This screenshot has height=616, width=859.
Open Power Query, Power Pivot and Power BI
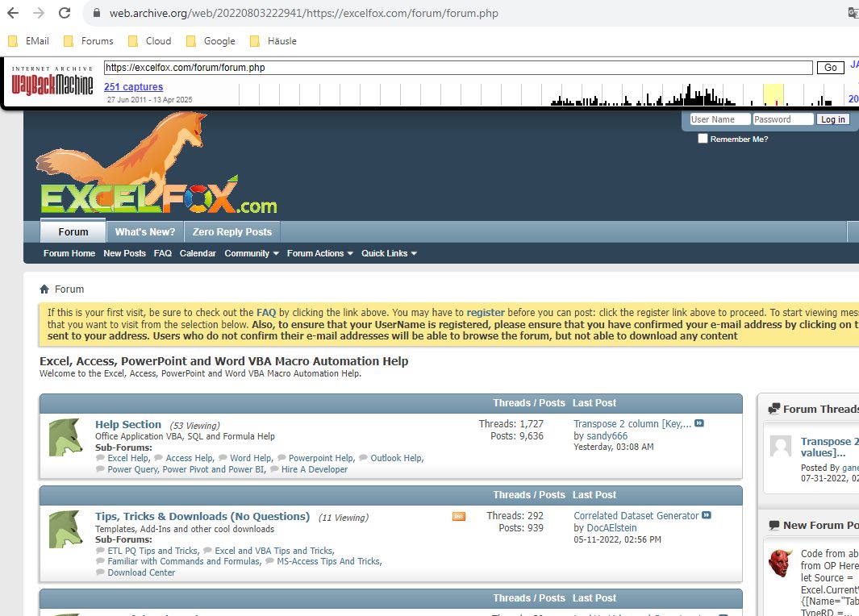click(186, 469)
